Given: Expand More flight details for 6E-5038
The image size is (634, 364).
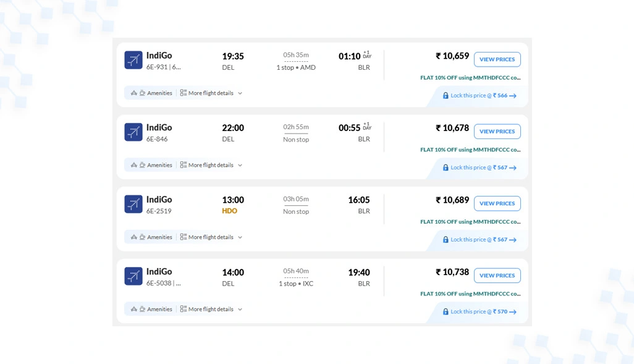Looking at the screenshot, I should click(211, 309).
